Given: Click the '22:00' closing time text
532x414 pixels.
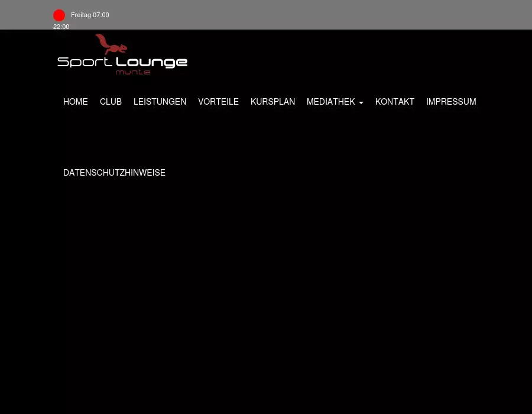Looking at the screenshot, I should coord(61,27).
